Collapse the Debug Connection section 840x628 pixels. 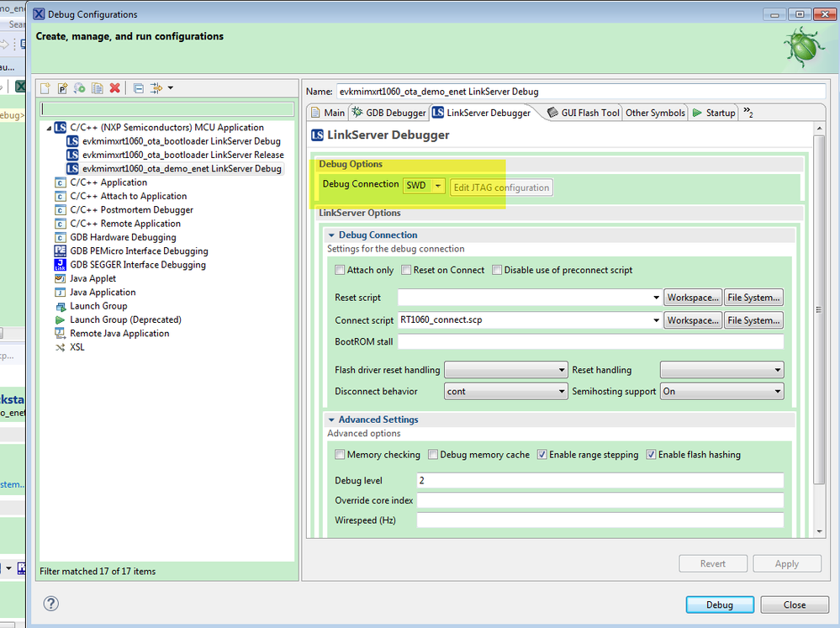(x=331, y=235)
